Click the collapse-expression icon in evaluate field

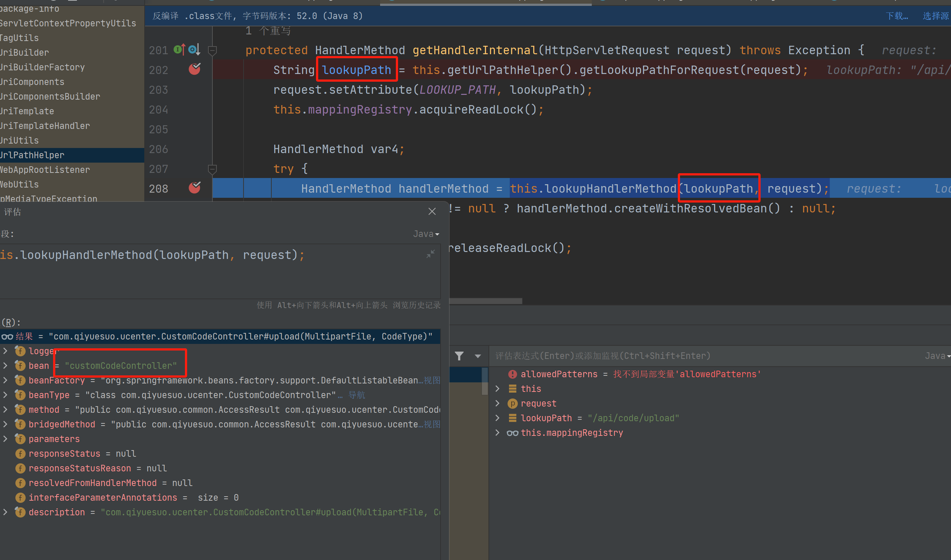[431, 254]
